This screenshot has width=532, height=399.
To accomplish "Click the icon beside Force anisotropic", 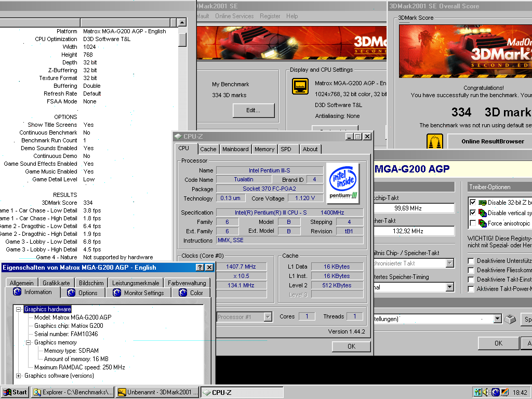I will pos(483,223).
